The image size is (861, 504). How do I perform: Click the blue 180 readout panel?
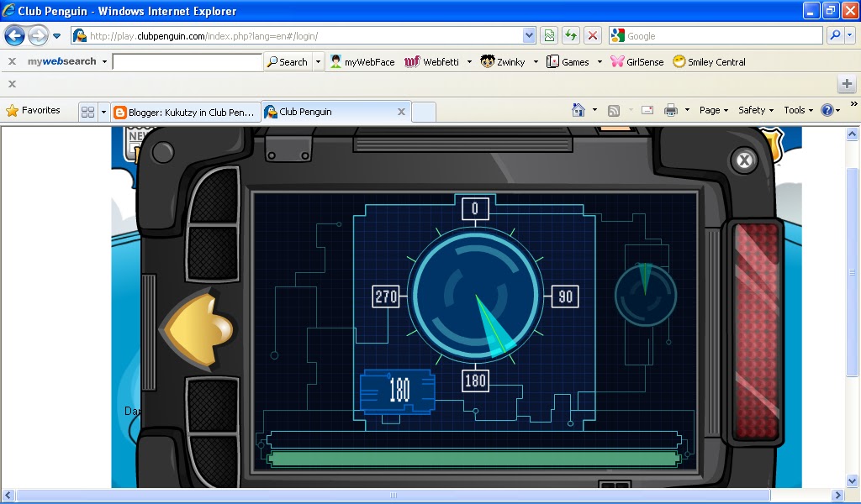[398, 391]
